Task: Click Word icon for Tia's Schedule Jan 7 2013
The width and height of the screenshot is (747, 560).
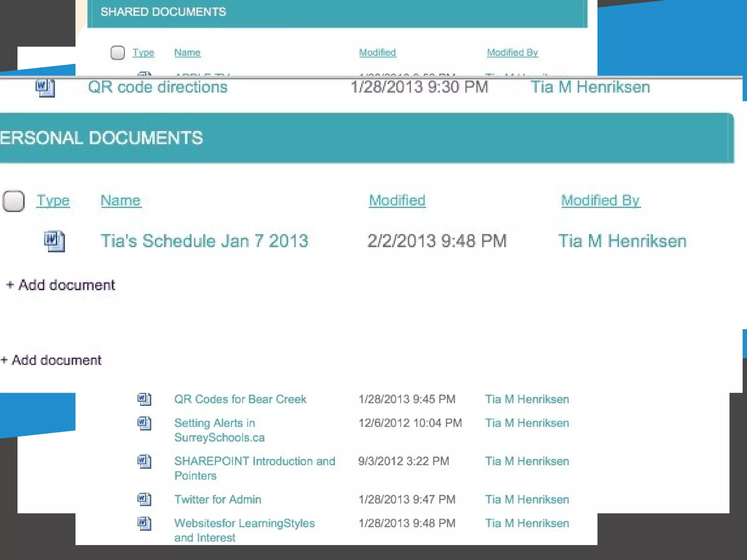Action: [54, 241]
